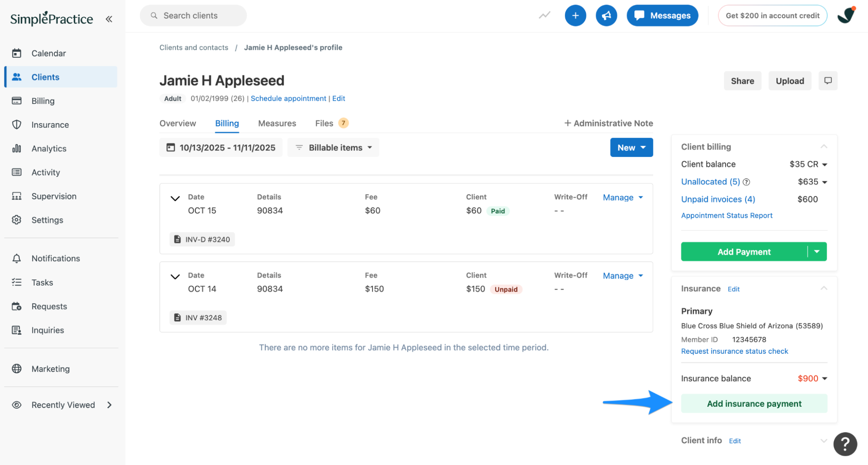Open the account avatar menu
Viewport: 868px width, 465px height.
point(846,16)
